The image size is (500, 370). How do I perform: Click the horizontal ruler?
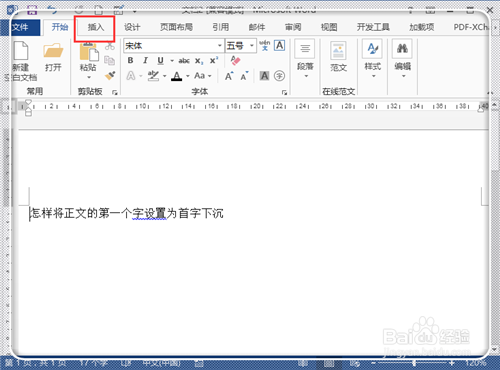pos(253,106)
